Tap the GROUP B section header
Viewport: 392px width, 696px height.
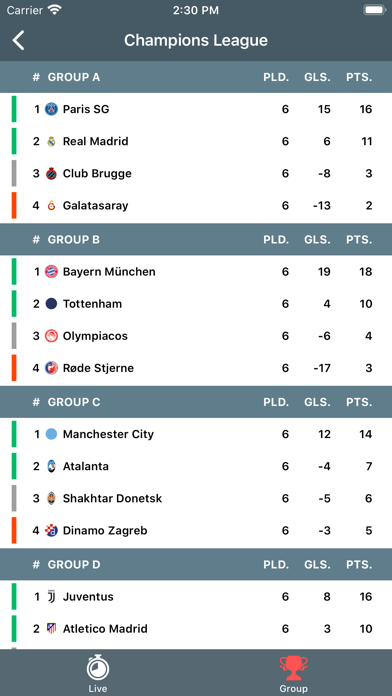[x=196, y=239]
